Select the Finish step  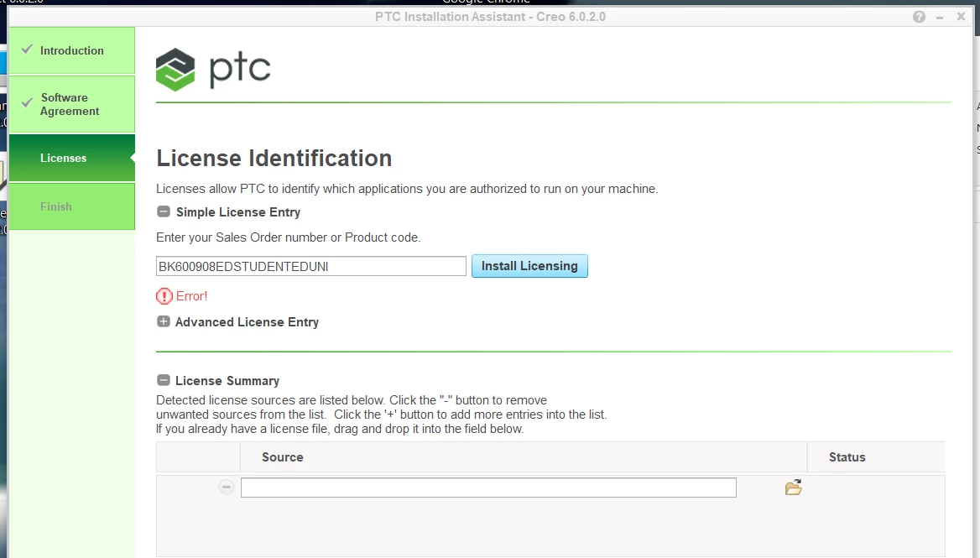(x=72, y=206)
